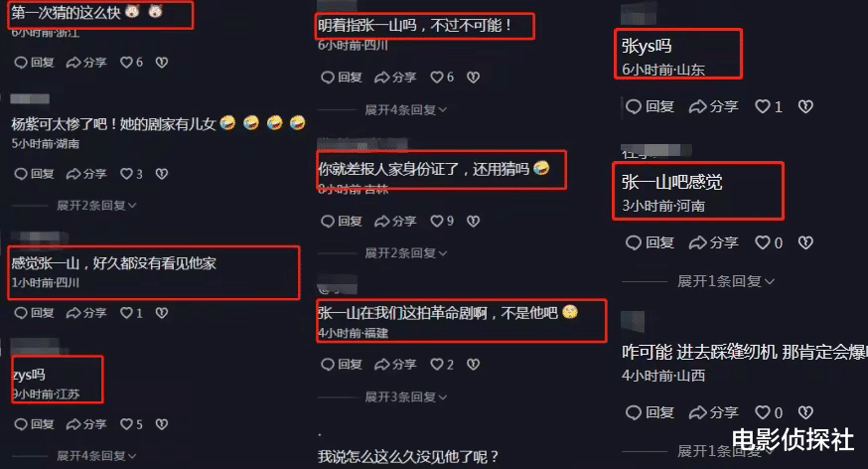Reply to the zys吗 comment
Screen dimensions: 868x469
point(34,424)
